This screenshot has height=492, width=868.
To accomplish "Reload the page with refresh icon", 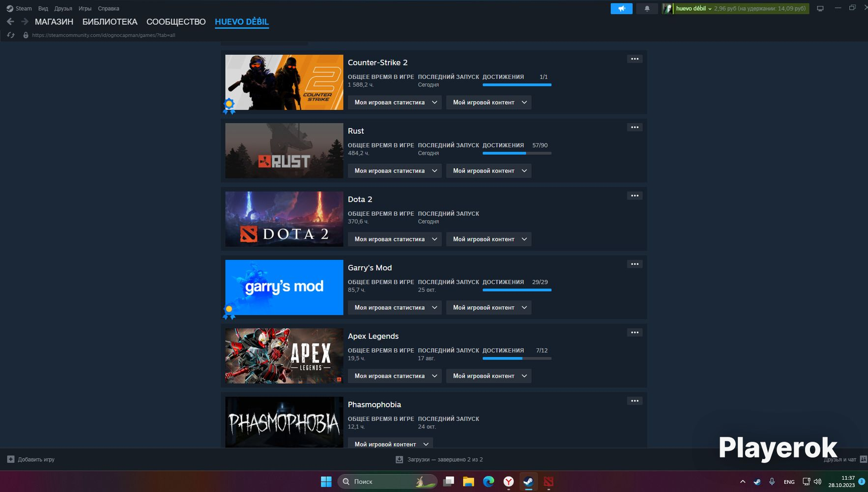I will point(11,35).
